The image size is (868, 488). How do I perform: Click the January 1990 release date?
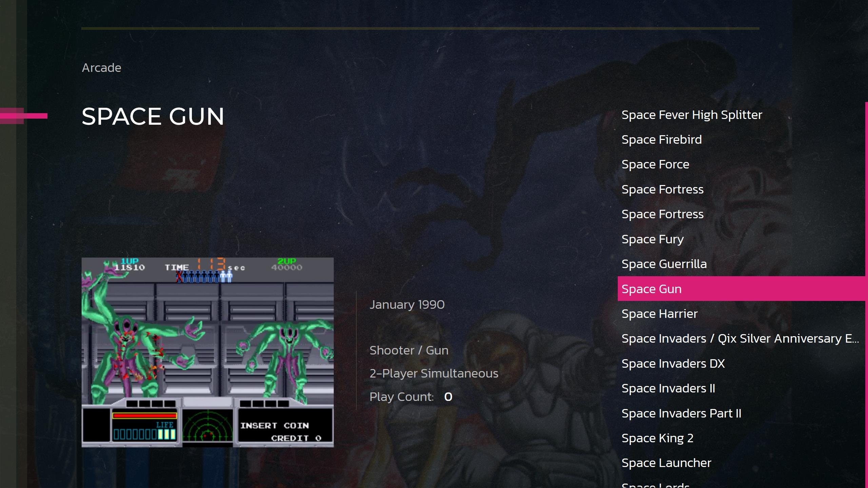point(407,305)
